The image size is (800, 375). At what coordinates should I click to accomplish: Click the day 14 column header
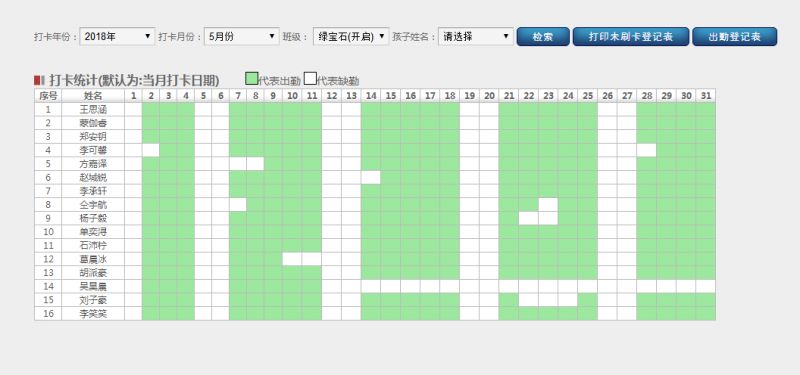371,95
